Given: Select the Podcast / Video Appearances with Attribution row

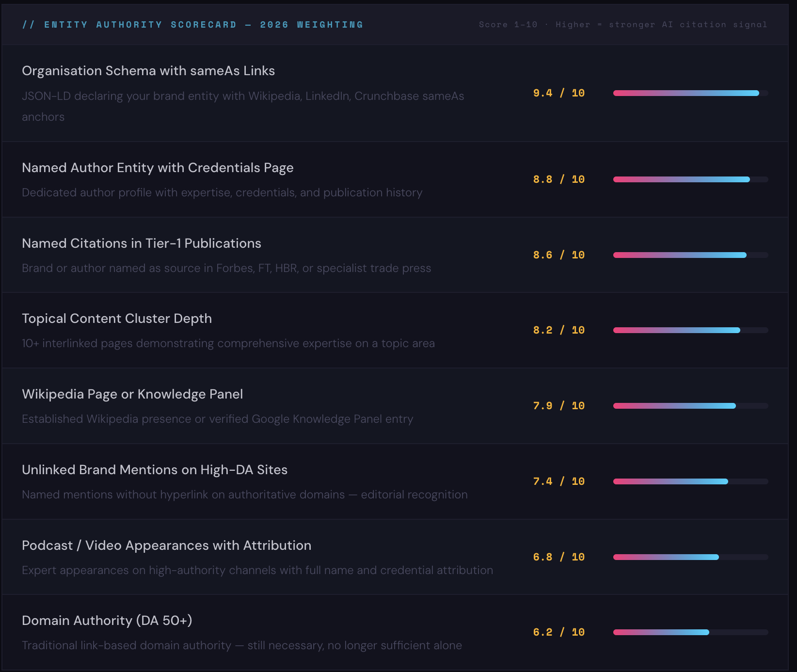Looking at the screenshot, I should pyautogui.click(x=242, y=557).
